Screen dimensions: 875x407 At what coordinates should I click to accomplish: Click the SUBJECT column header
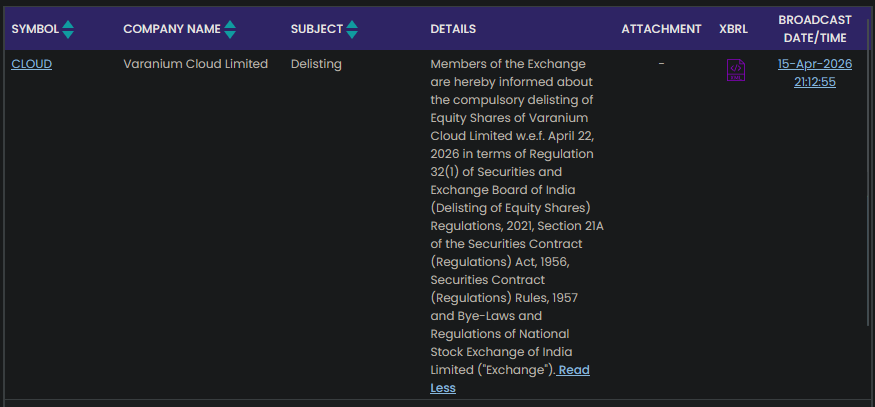tap(316, 29)
